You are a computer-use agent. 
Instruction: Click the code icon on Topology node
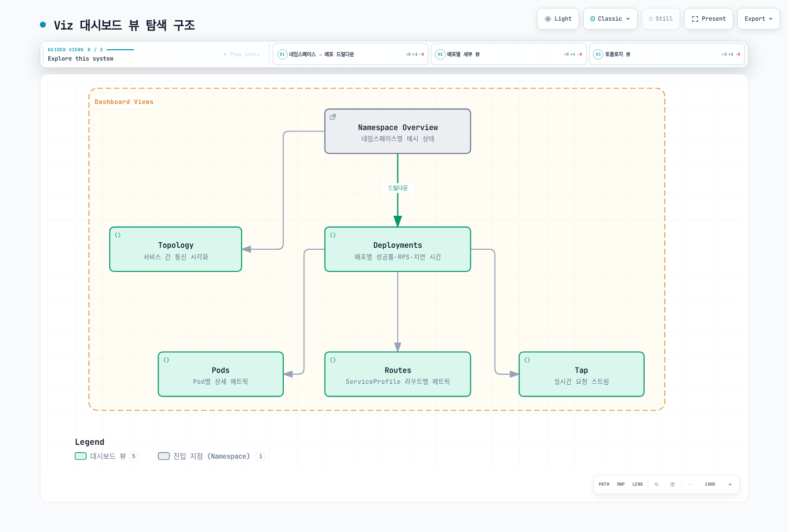[118, 235]
